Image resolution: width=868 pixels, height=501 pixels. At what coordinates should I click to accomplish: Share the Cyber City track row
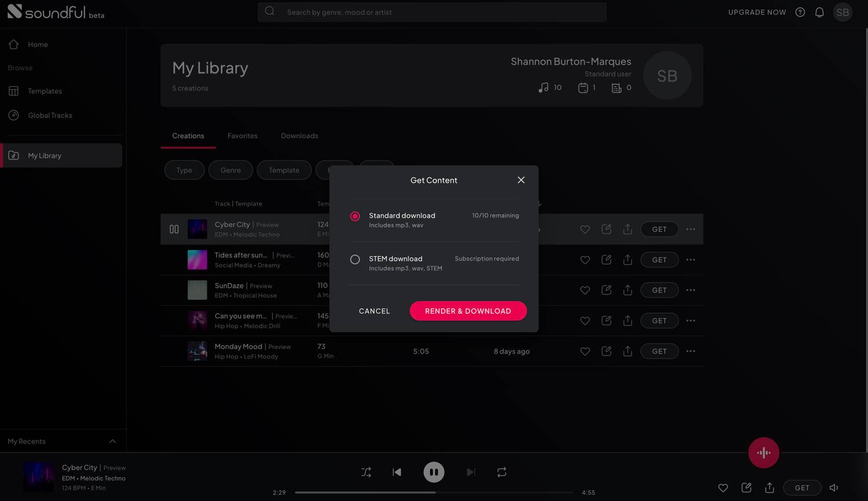pos(627,229)
